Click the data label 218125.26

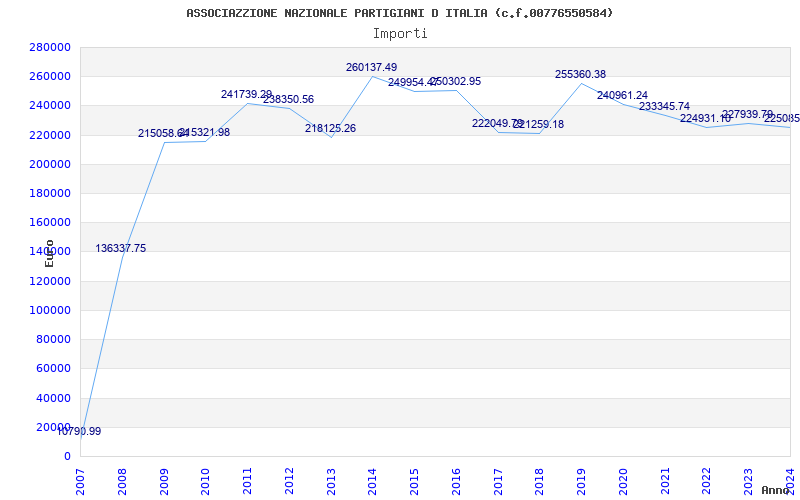[330, 129]
